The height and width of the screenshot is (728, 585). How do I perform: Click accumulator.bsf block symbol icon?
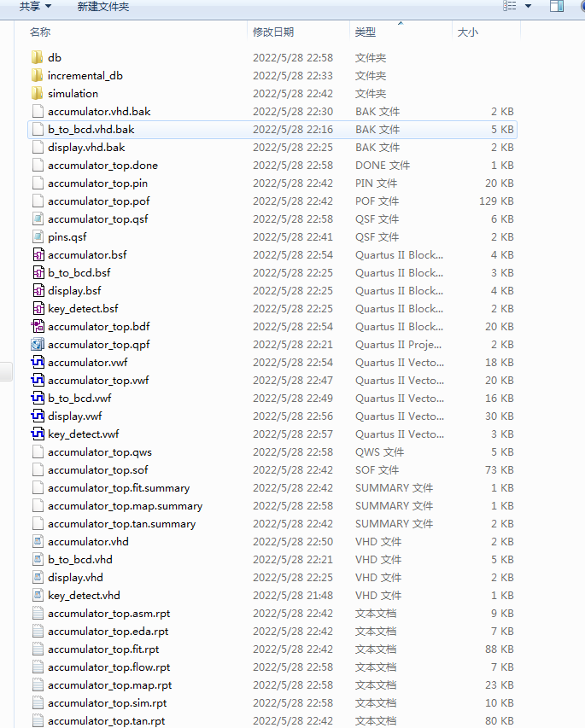coord(38,255)
